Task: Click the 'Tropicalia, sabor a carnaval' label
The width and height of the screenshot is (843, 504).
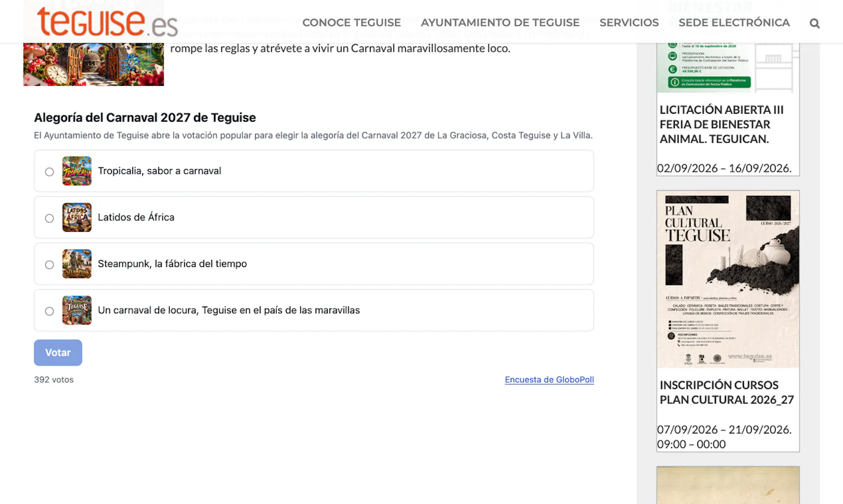Action: click(160, 171)
